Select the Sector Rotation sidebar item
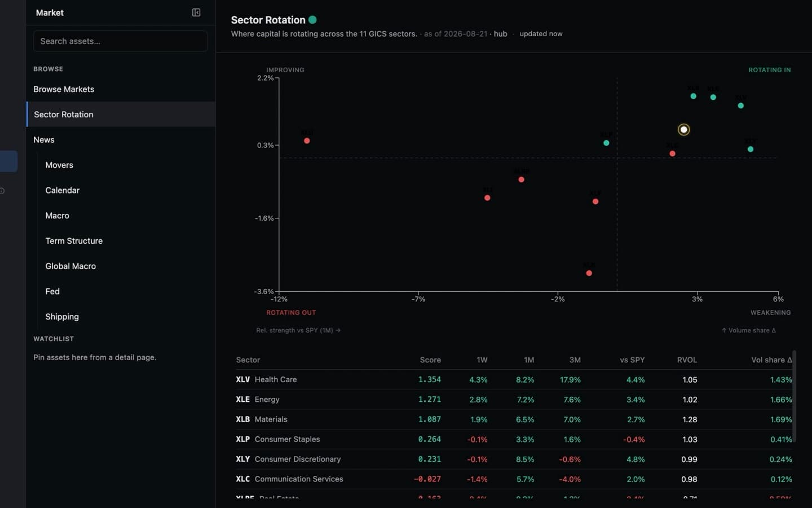812x508 pixels. 121,114
